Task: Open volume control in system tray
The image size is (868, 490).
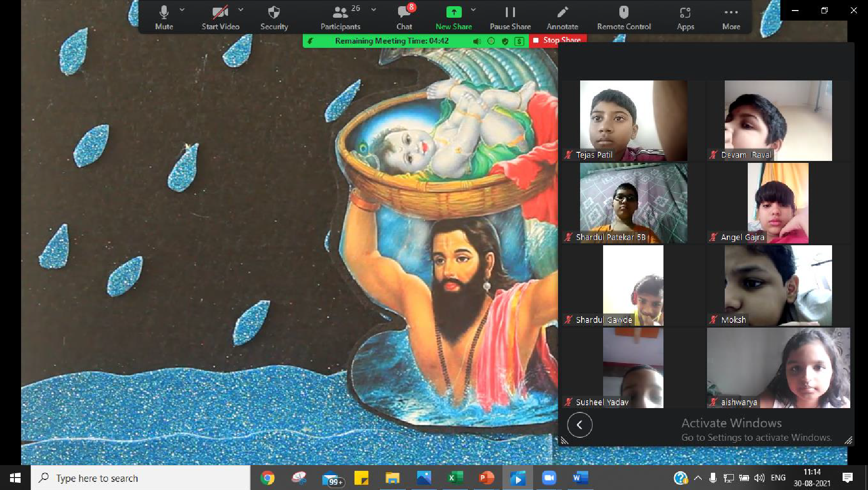Action: [759, 478]
